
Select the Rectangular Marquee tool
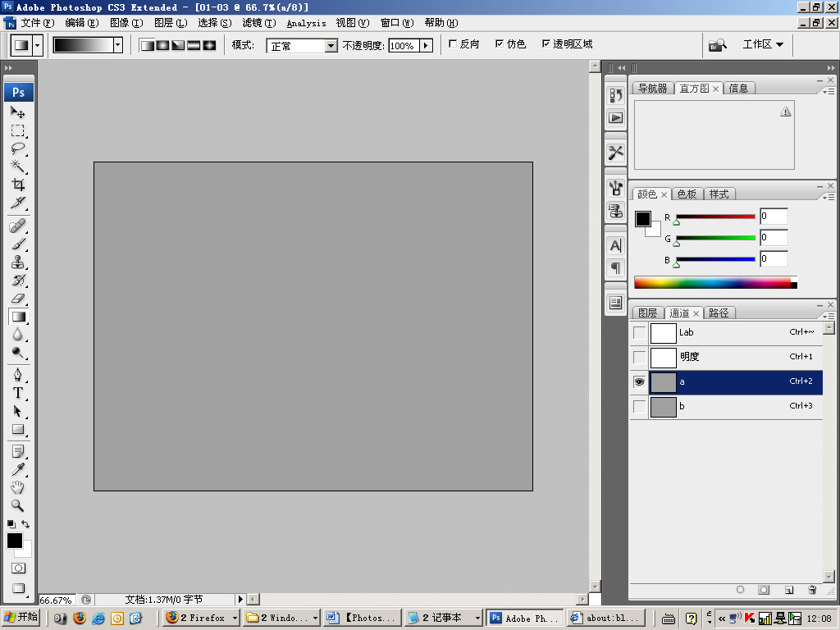coord(18,130)
